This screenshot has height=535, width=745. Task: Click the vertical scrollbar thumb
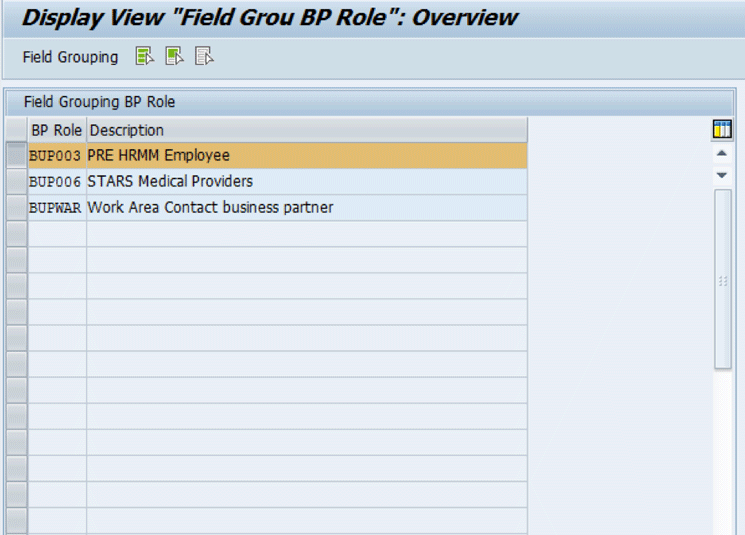[722, 280]
